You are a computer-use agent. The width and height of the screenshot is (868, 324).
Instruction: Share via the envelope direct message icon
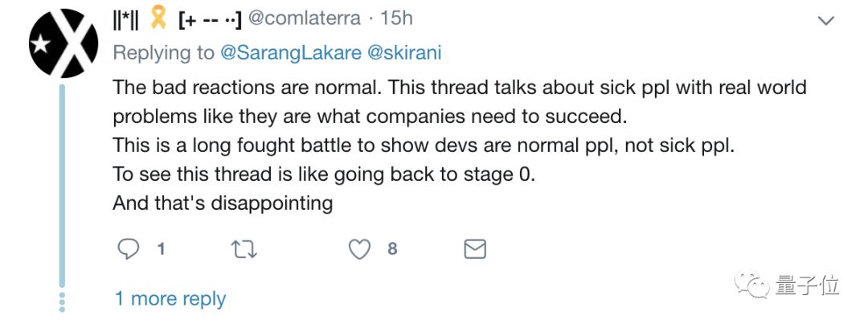tap(475, 249)
